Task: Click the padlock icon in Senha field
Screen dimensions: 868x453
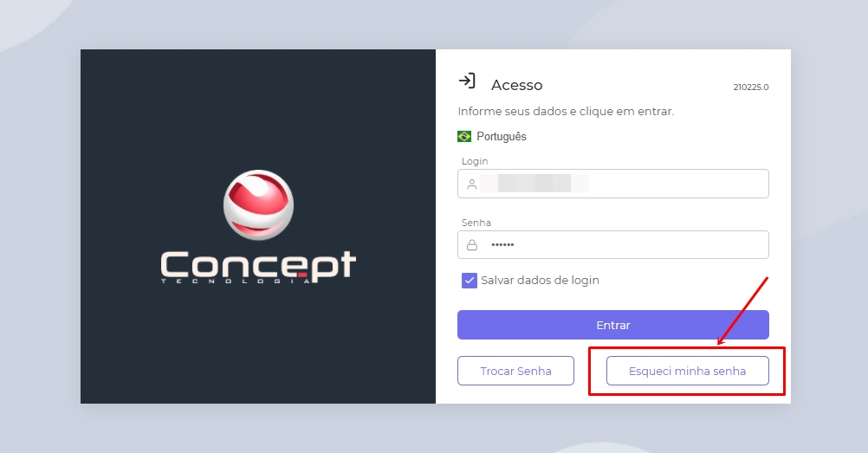Action: [471, 245]
